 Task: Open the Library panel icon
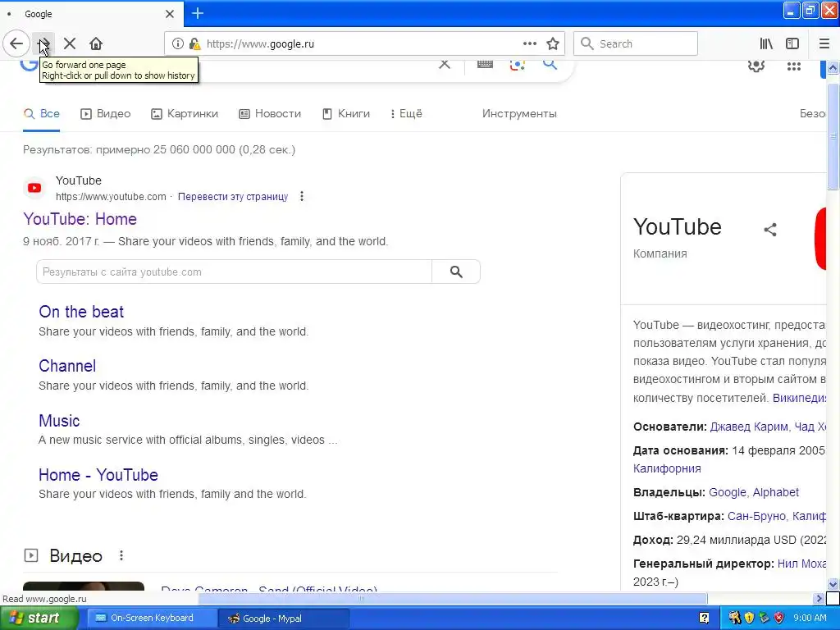pyautogui.click(x=766, y=44)
